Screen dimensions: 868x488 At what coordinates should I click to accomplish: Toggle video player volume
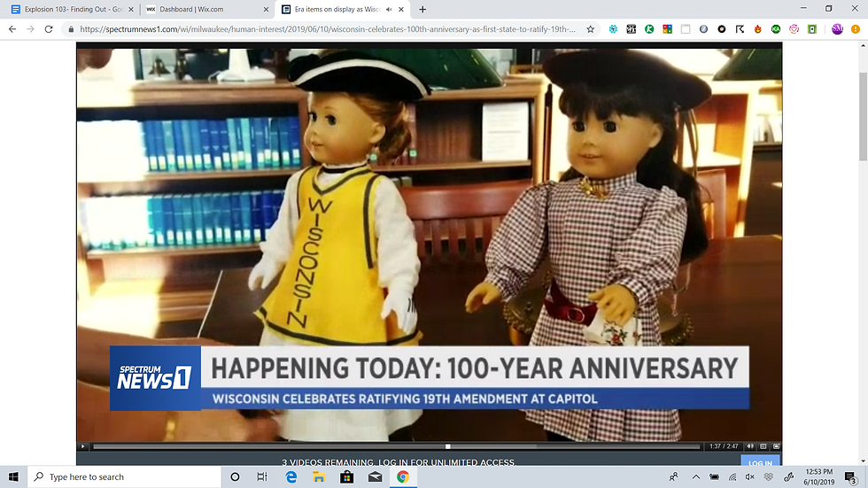tap(750, 446)
